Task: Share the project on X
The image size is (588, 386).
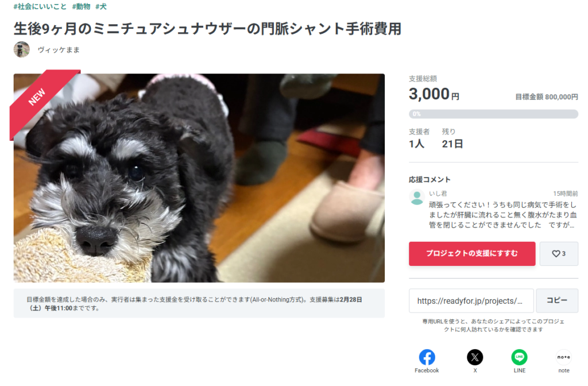Action: (x=475, y=357)
